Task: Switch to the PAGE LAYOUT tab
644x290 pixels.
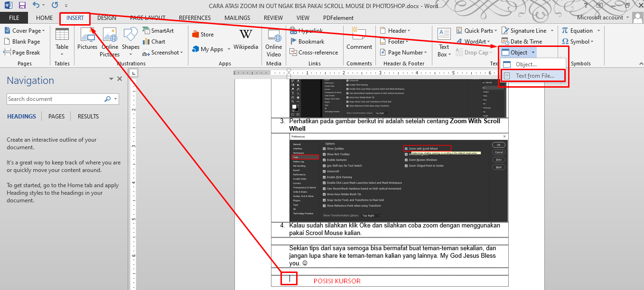Action: pyautogui.click(x=148, y=18)
